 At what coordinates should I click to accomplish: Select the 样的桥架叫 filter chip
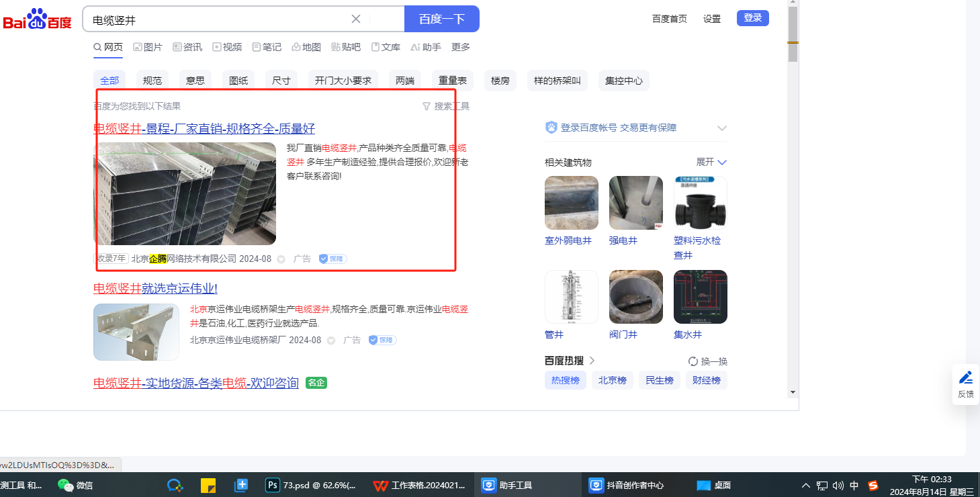[x=558, y=81]
